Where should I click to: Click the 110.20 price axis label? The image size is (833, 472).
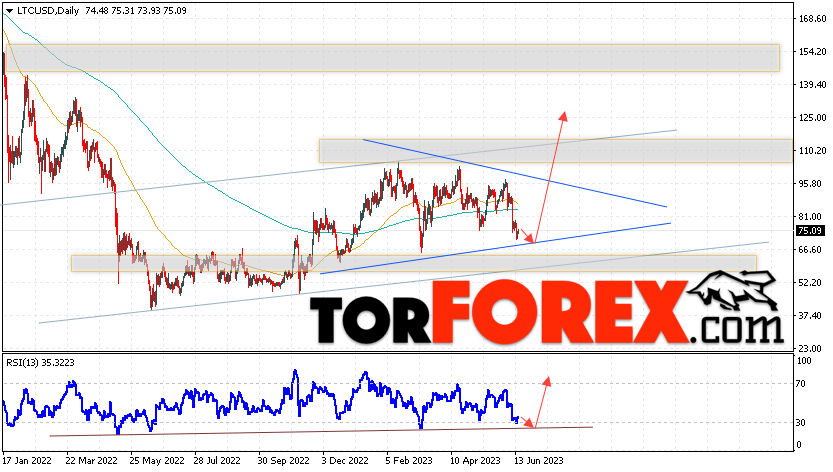click(x=813, y=150)
